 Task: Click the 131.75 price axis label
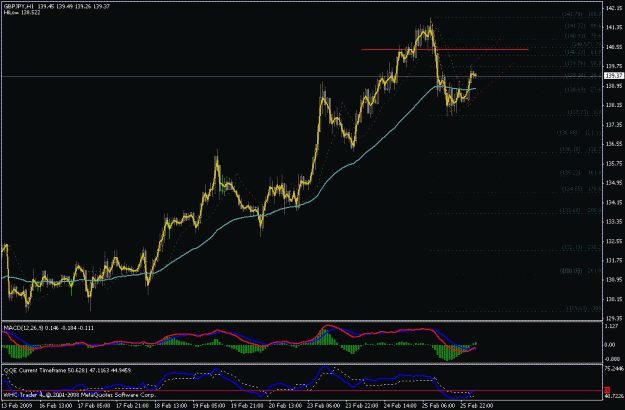coord(614,261)
